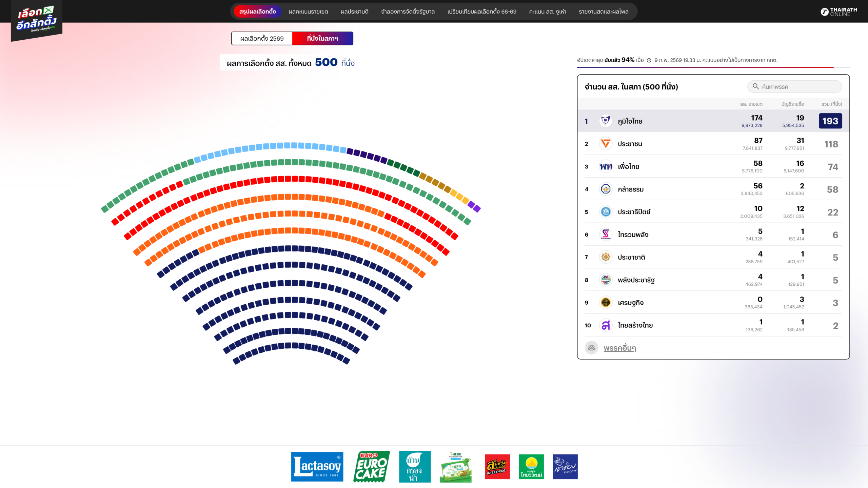Viewport: 868px width, 488px height.
Task: Go to จำลองการจัดตั้งรัฐบาล tab
Action: click(x=408, y=12)
